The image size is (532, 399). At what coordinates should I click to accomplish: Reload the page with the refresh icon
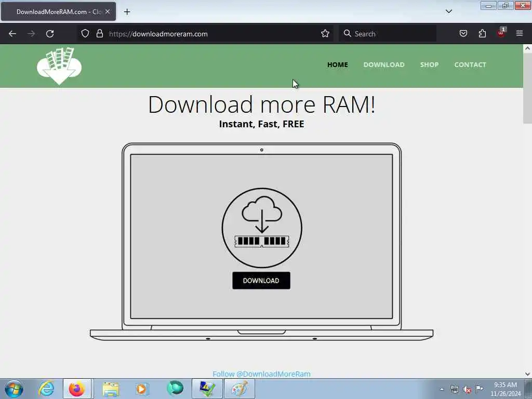50,34
